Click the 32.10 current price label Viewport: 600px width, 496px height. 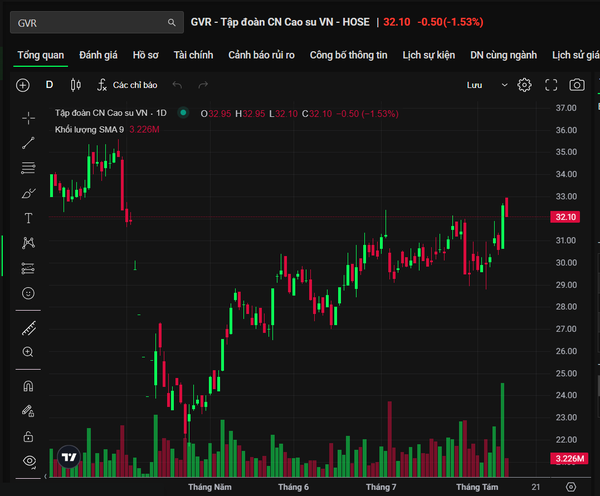565,217
